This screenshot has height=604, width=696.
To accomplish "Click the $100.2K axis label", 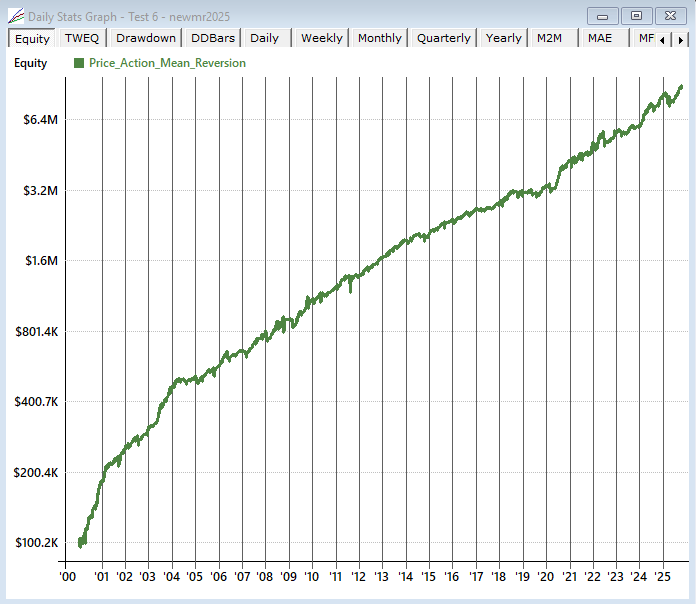I will [36, 543].
